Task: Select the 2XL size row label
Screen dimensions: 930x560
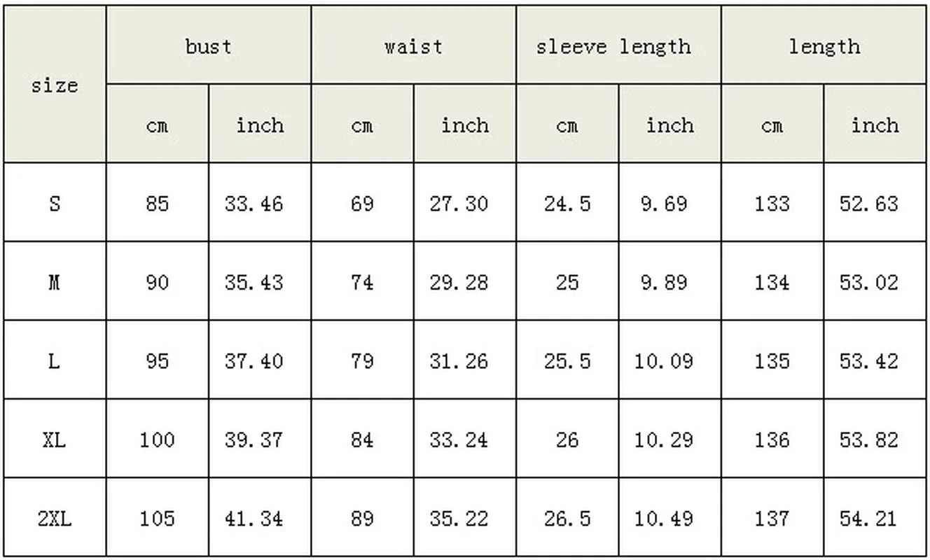Action: (54, 519)
